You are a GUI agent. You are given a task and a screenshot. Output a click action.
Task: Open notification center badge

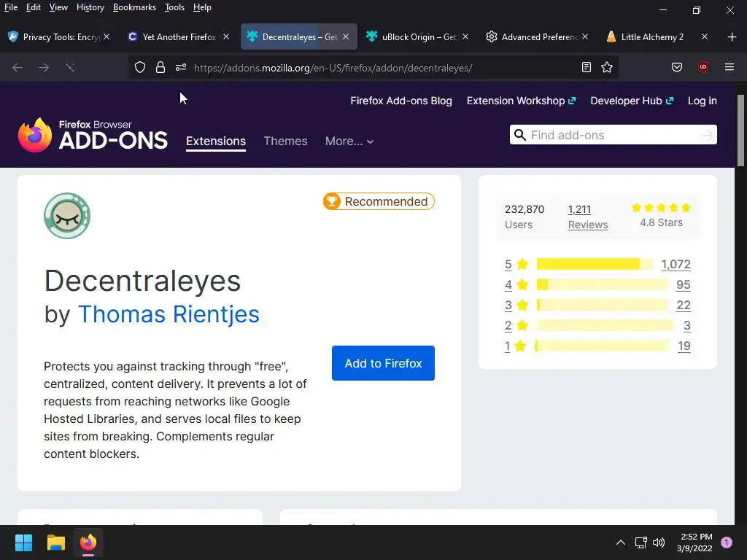[x=727, y=542]
